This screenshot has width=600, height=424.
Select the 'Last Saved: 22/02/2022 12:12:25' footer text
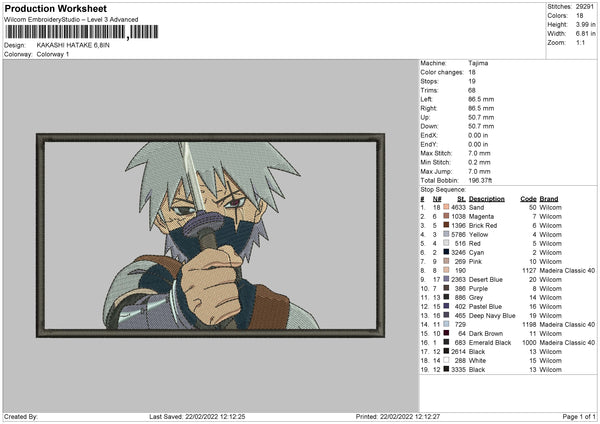197,416
